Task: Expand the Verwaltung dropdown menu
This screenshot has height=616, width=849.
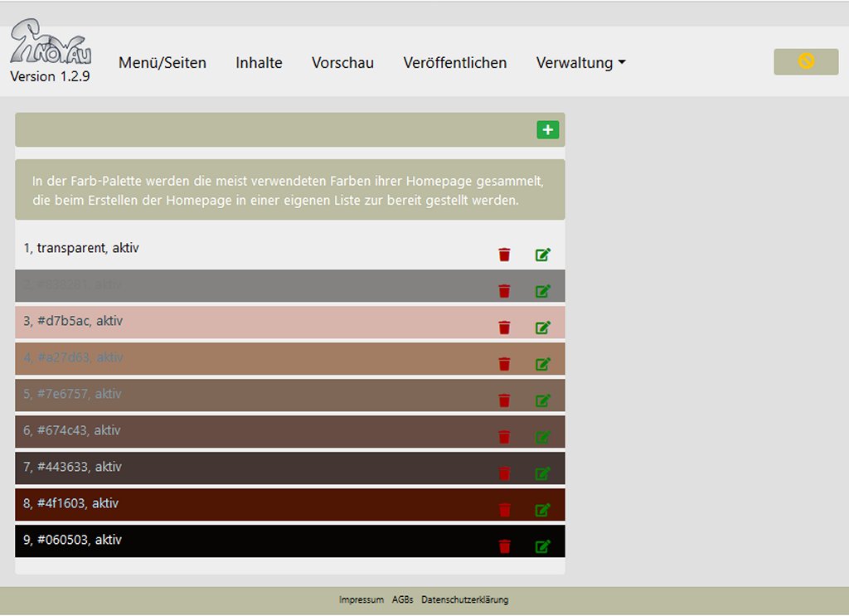Action: [x=580, y=63]
